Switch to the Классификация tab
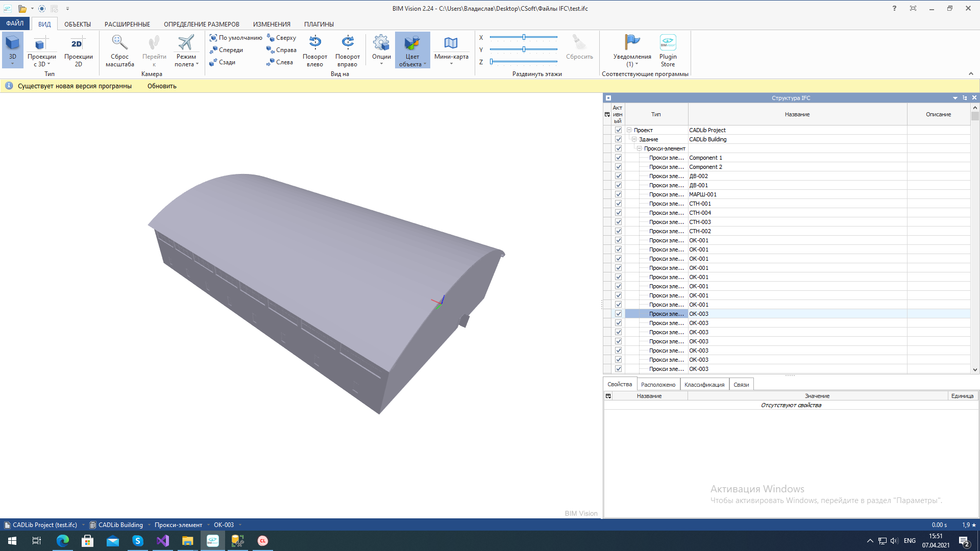 coord(704,385)
